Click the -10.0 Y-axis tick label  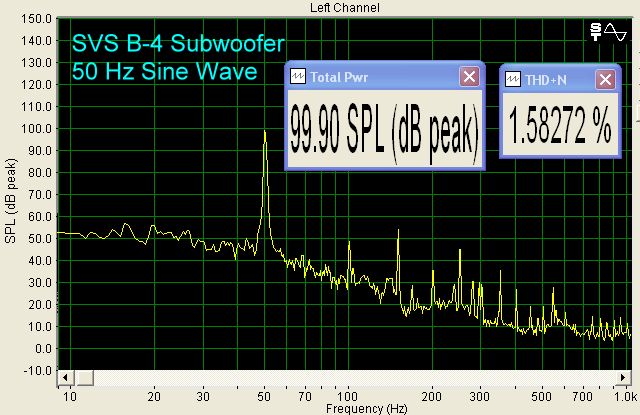(38, 371)
